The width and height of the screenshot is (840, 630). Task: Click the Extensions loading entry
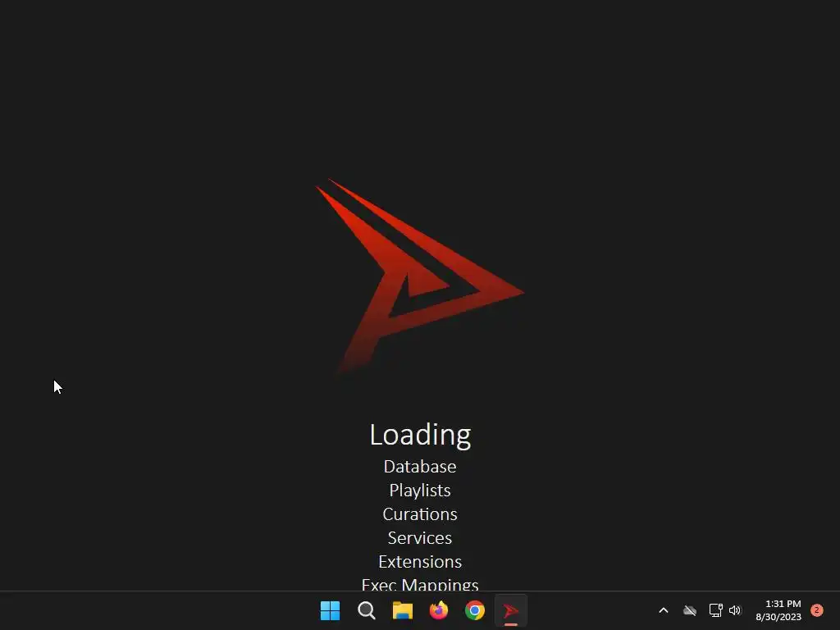point(420,562)
